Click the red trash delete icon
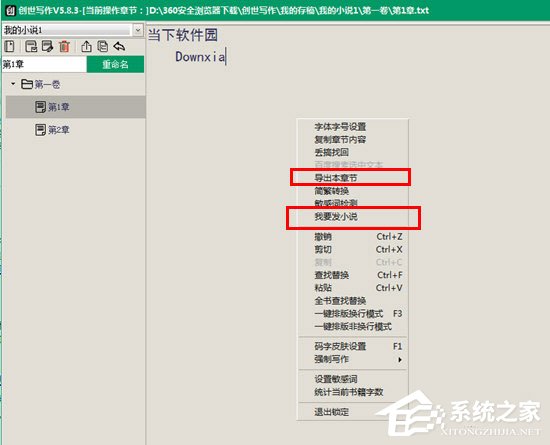The width and height of the screenshot is (550, 445). pos(65,46)
